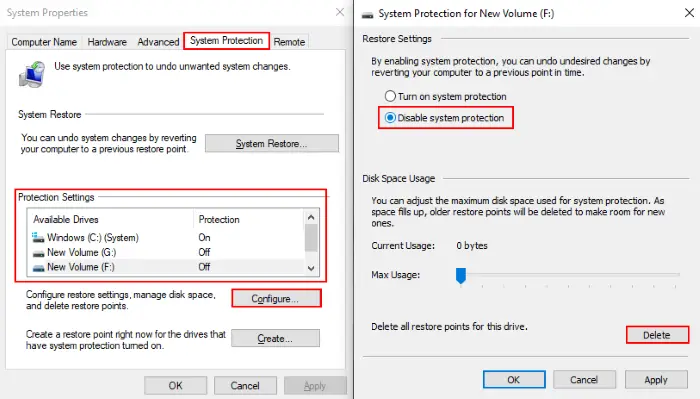Click OK in System Properties window
This screenshot has width=700, height=399.
pos(175,385)
